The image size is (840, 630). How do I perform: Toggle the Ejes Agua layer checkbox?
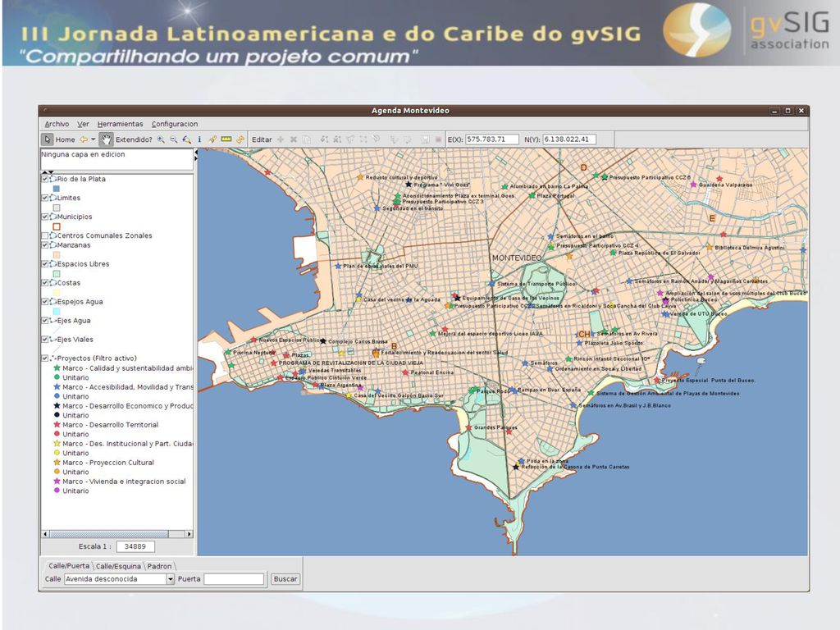click(45, 321)
